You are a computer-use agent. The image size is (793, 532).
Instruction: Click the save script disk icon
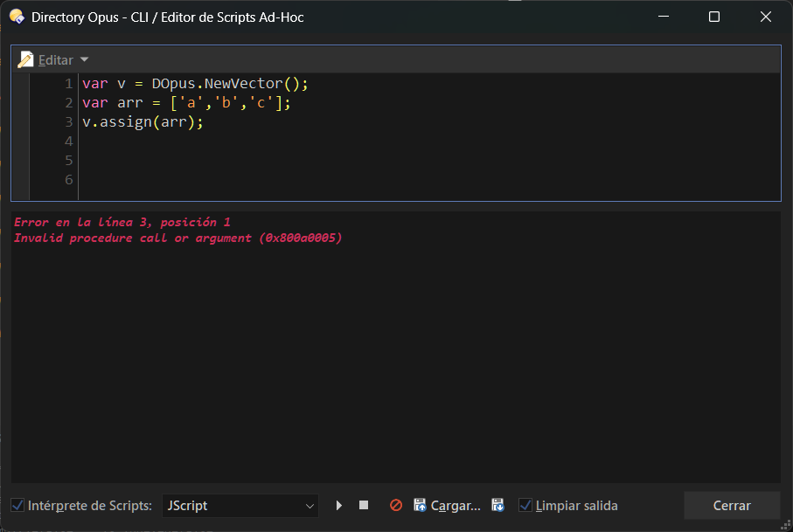pyautogui.click(x=498, y=505)
